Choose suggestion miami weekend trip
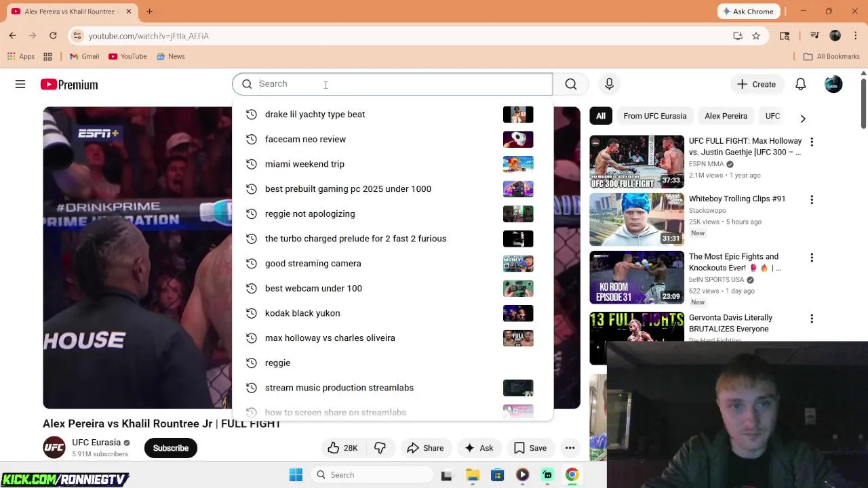 point(392,164)
